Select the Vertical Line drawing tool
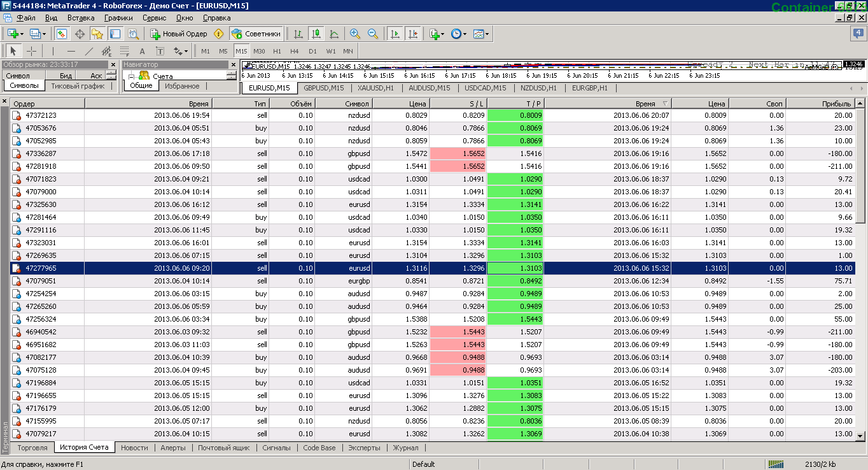This screenshot has height=470, width=868. click(53, 51)
